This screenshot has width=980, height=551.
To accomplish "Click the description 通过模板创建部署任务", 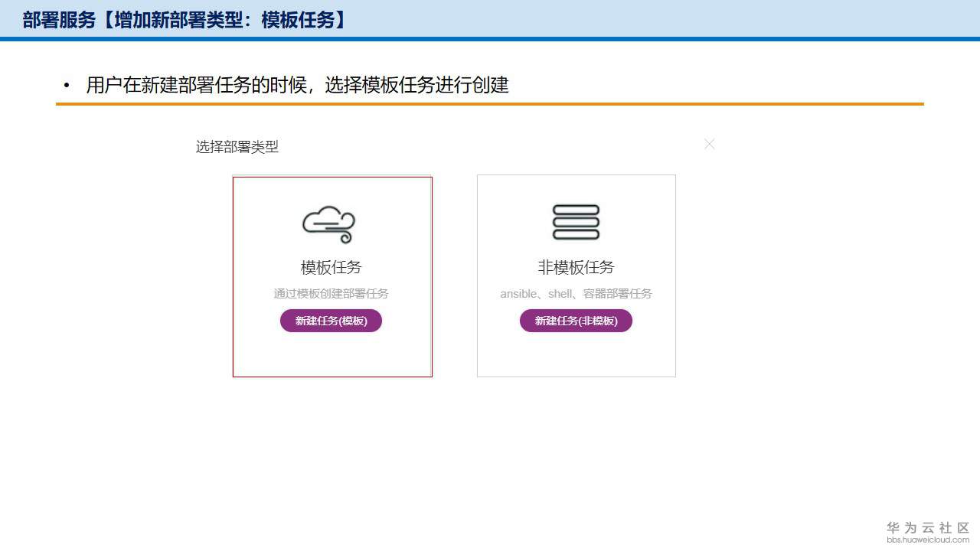I will pyautogui.click(x=331, y=293).
